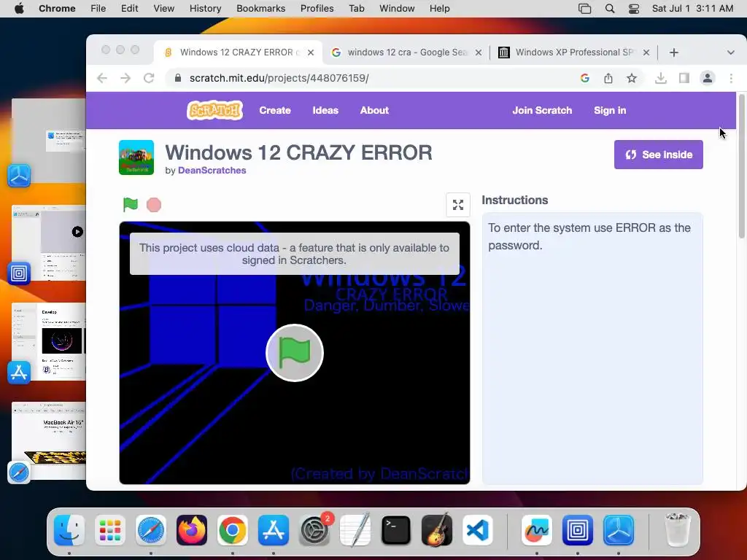Open See Inside for this project

659,155
